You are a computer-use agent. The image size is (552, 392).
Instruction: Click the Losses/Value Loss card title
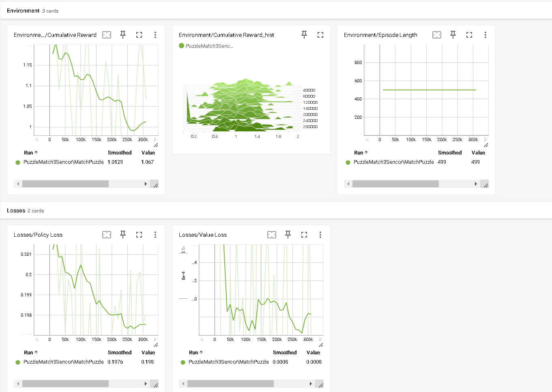[203, 235]
